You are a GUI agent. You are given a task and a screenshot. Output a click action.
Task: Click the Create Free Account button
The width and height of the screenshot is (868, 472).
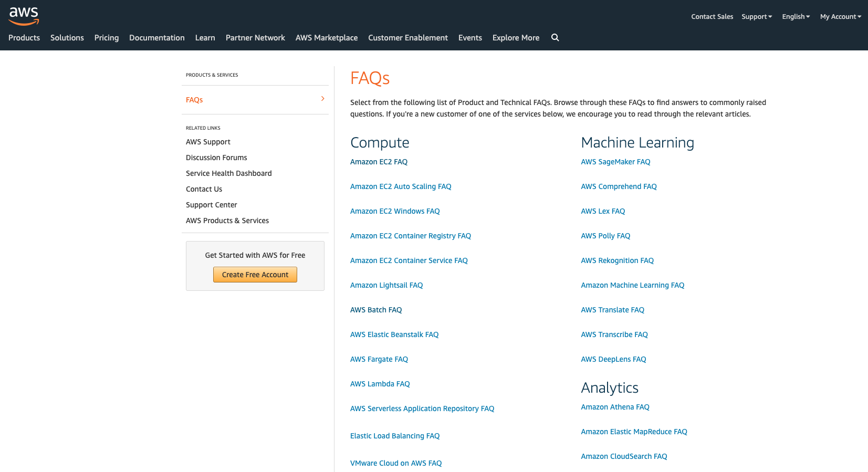coord(255,275)
